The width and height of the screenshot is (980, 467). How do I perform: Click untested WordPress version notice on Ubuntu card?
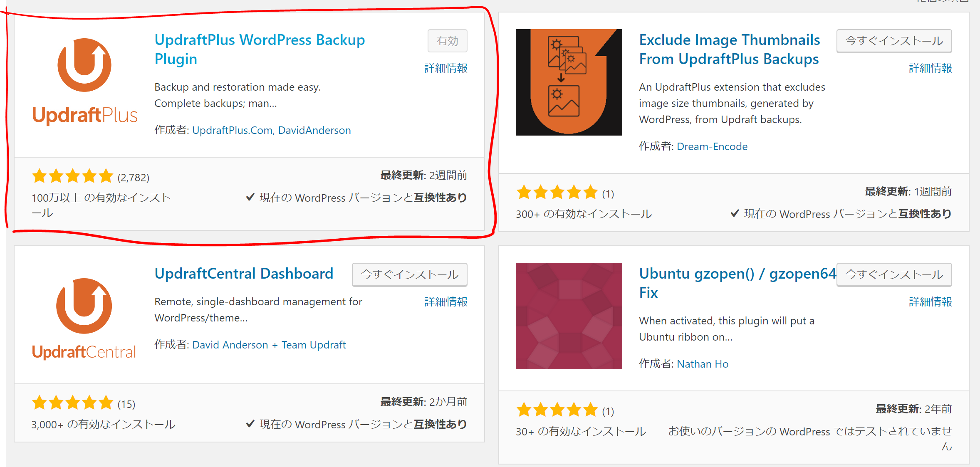pos(810,439)
